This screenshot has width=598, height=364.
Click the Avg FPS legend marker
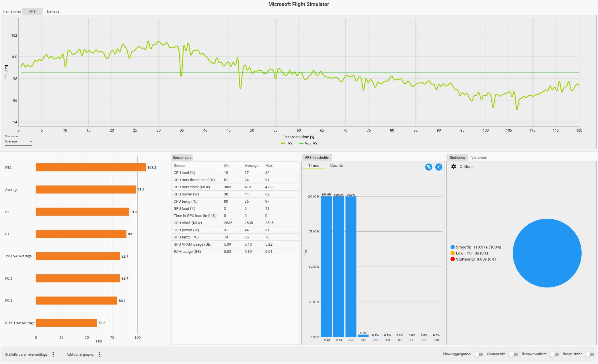click(x=301, y=143)
